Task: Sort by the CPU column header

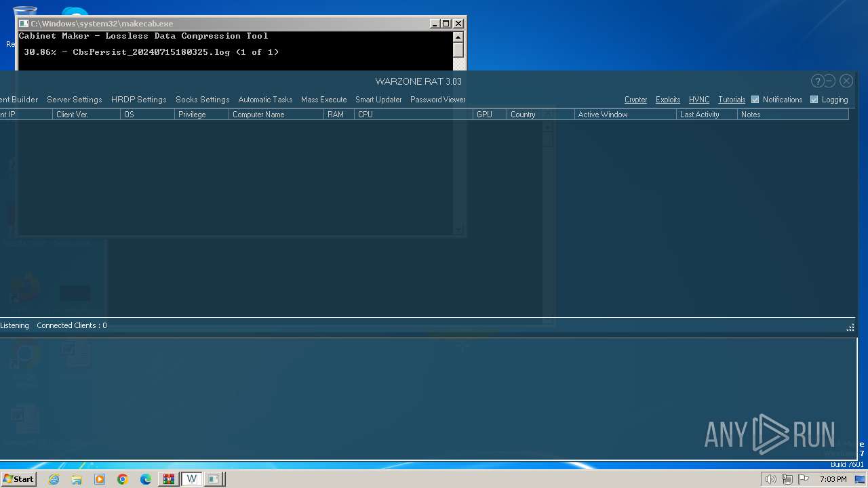Action: tap(414, 115)
